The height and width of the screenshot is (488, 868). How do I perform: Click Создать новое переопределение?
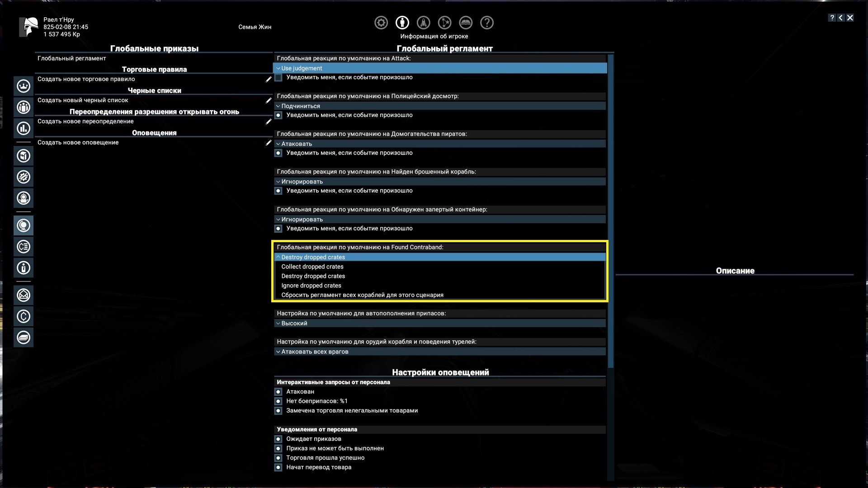[85, 122]
